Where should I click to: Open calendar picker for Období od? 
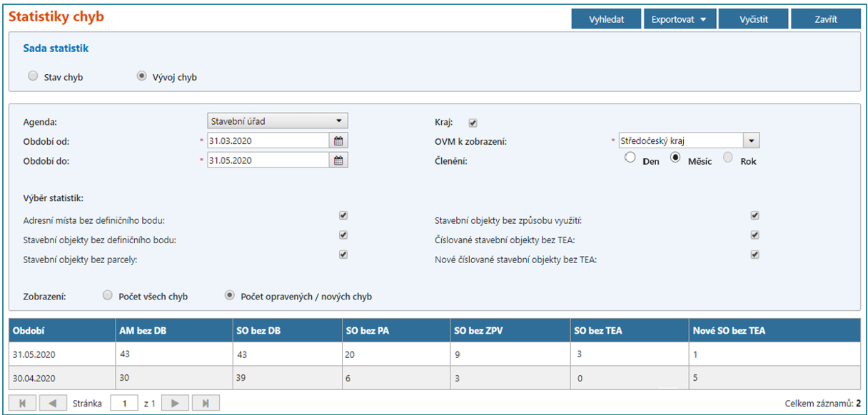point(339,141)
